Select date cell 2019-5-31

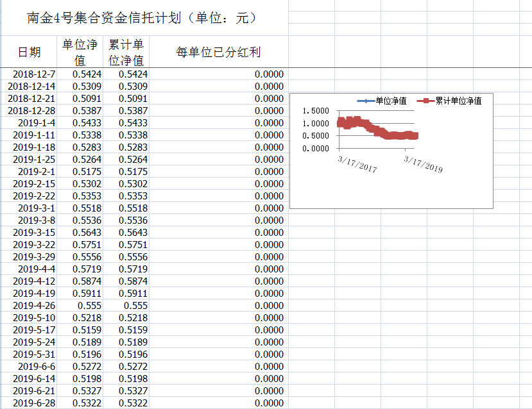coord(29,355)
